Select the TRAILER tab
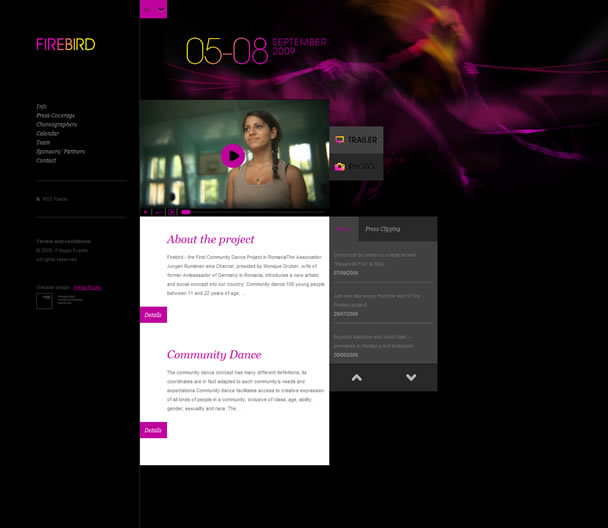This screenshot has height=528, width=608. pos(356,140)
